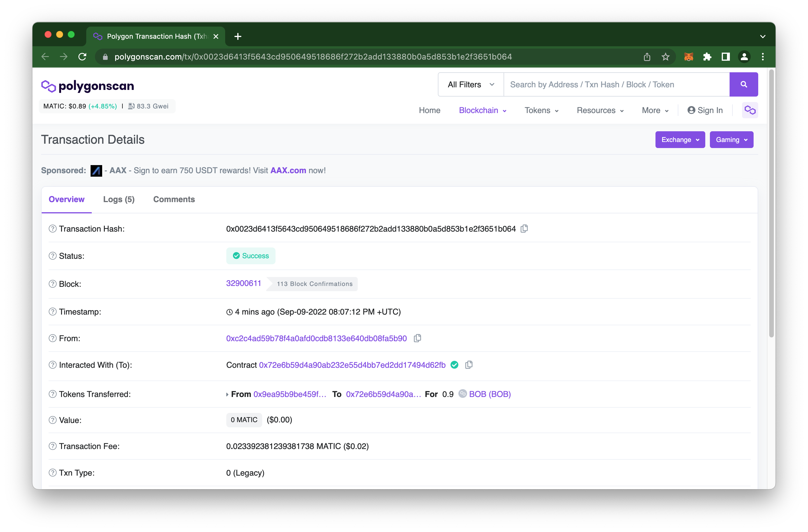Image resolution: width=808 pixels, height=532 pixels.
Task: Open the All Filters dropdown
Action: click(471, 84)
